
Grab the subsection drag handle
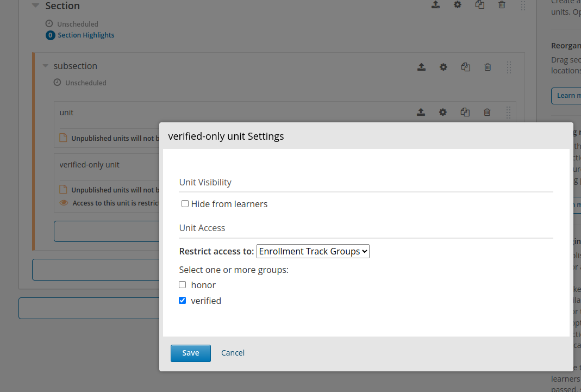(x=509, y=67)
